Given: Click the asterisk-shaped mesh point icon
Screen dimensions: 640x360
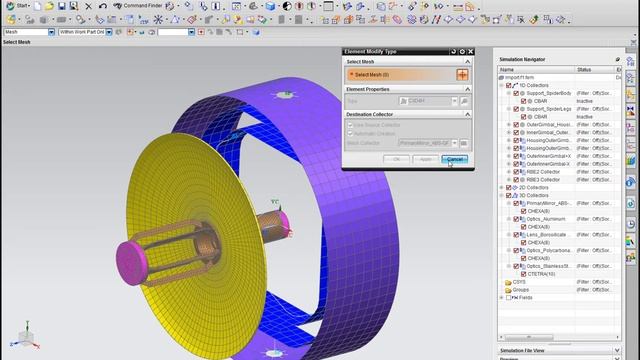Looking at the screenshot, I should pyautogui.click(x=158, y=19).
